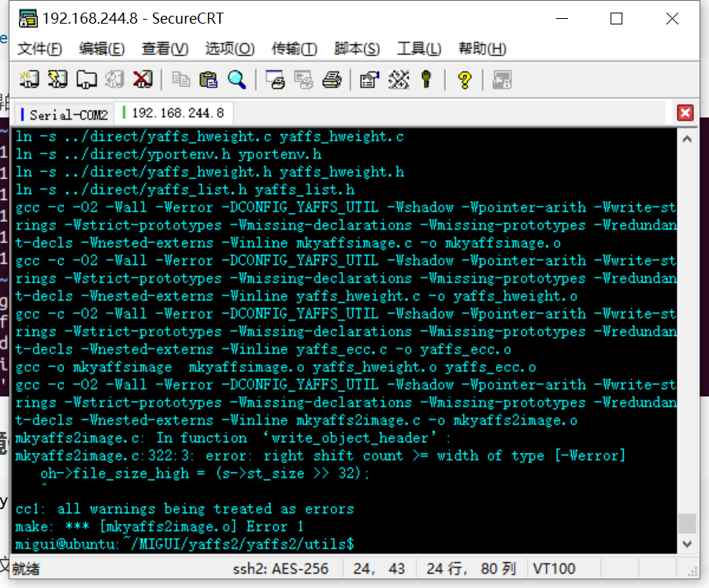This screenshot has height=588, width=709.
Task: Click the 'mkyaffs2image.c:322:3: error' line
Action: [x=320, y=456]
